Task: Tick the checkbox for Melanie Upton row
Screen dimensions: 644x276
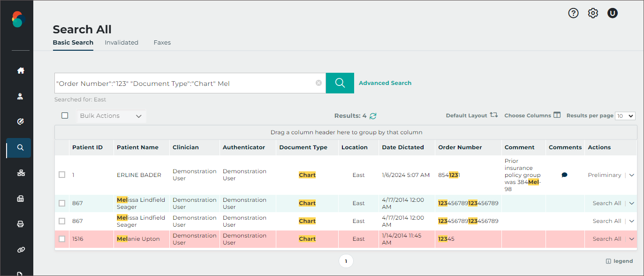Action: [62, 239]
